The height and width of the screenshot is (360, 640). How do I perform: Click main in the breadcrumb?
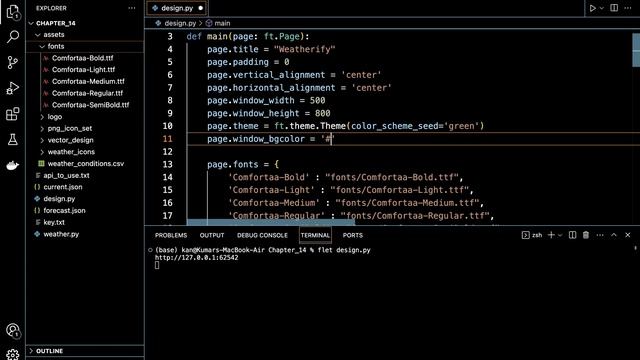click(x=222, y=23)
